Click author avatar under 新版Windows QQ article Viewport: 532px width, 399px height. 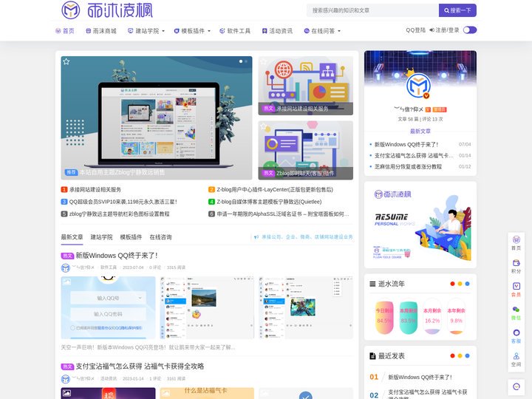coord(66,267)
